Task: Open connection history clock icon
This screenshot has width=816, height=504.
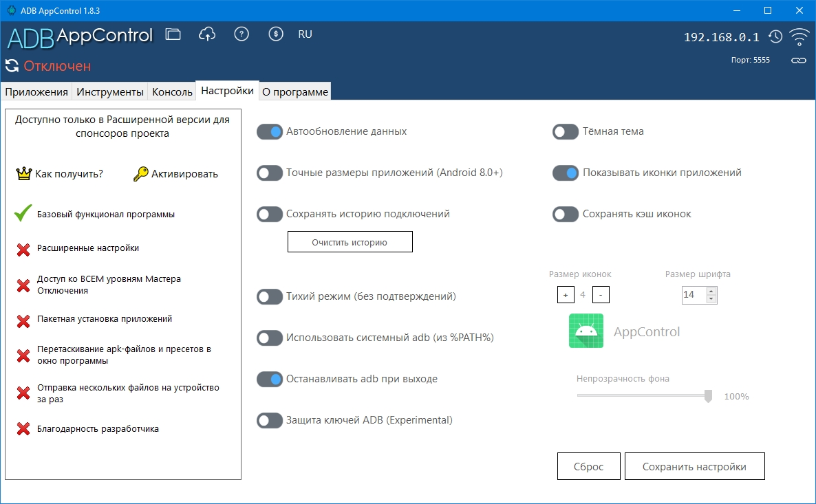Action: point(775,36)
